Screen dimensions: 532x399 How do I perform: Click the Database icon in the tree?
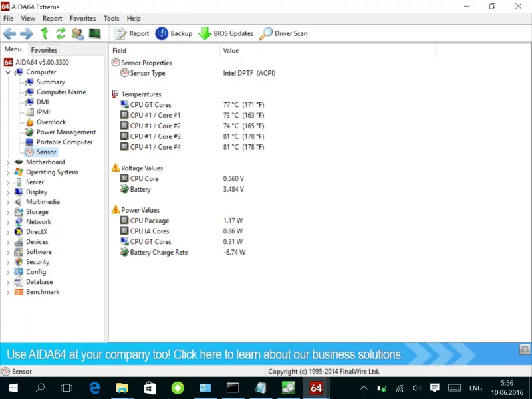19,281
